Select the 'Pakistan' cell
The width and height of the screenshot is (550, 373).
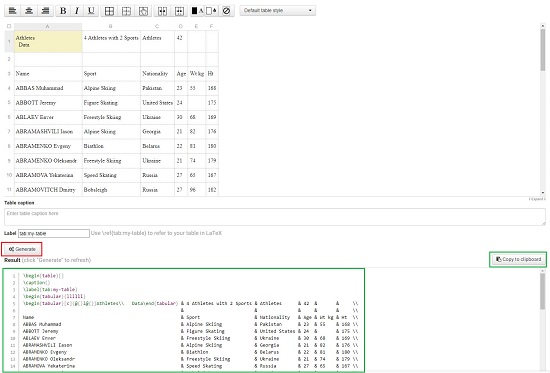coord(157,88)
